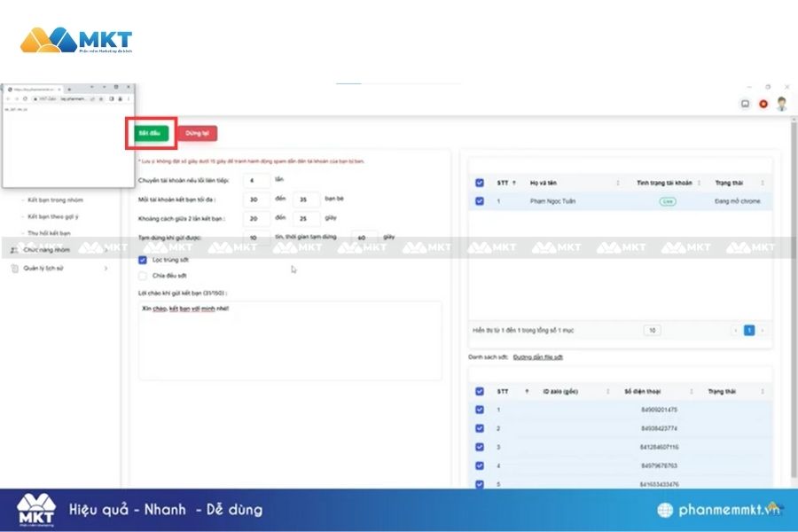This screenshot has width=798, height=532.
Task: Open 'Đường dẫn file sđt' link
Action: pyautogui.click(x=537, y=357)
